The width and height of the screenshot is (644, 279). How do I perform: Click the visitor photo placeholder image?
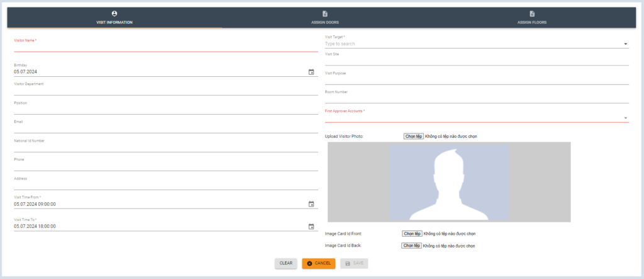(449, 182)
